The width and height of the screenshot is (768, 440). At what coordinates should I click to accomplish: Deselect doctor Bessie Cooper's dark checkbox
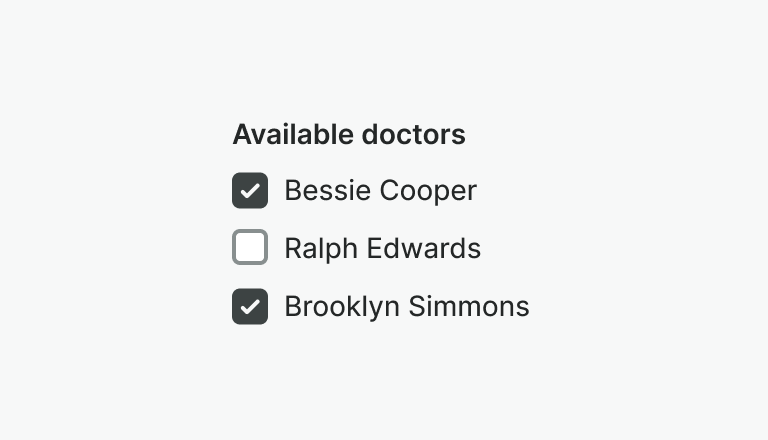(x=250, y=190)
